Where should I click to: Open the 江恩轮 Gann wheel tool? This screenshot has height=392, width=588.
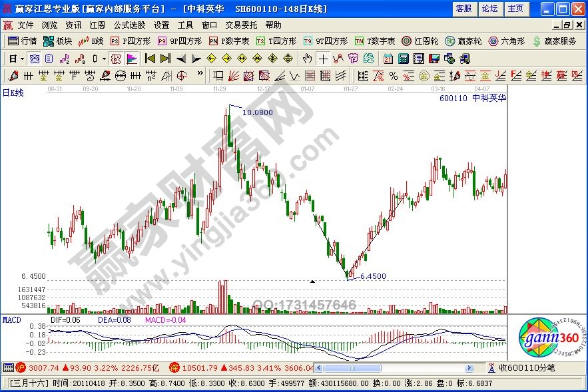click(x=420, y=41)
